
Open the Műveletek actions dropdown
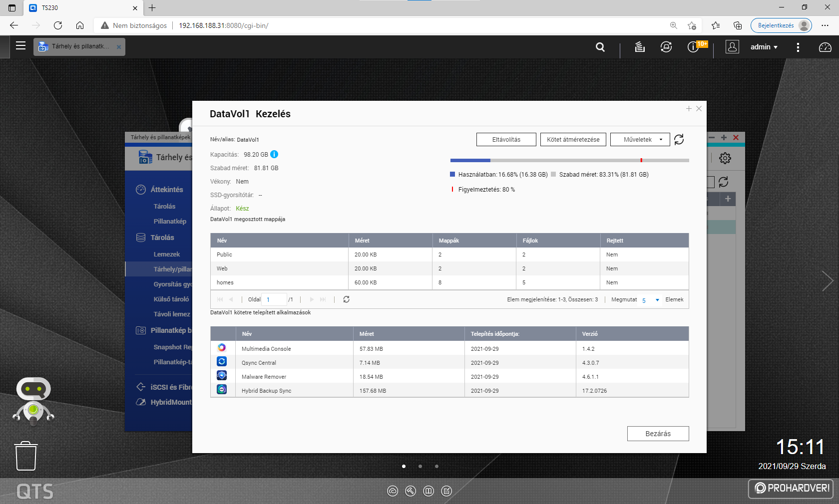[x=640, y=140]
